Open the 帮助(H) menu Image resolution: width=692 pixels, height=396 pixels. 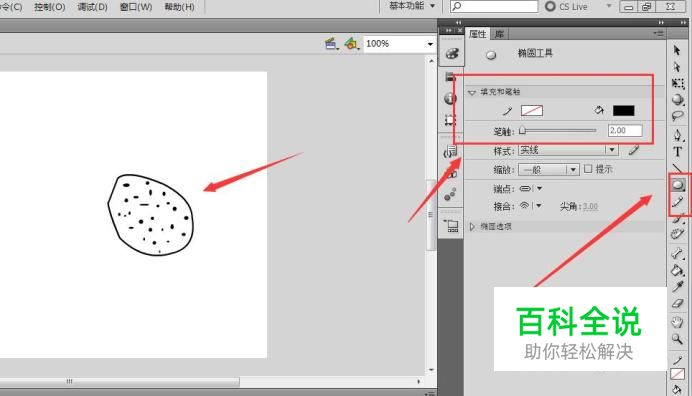click(x=179, y=7)
